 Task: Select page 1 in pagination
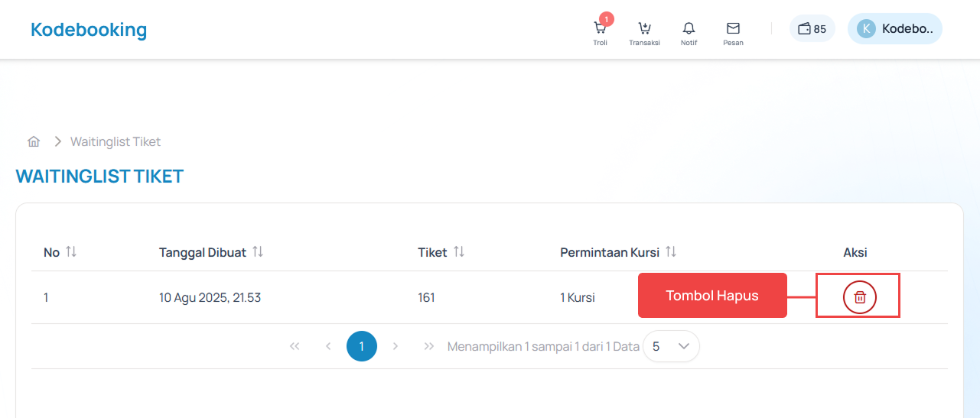[x=361, y=346]
